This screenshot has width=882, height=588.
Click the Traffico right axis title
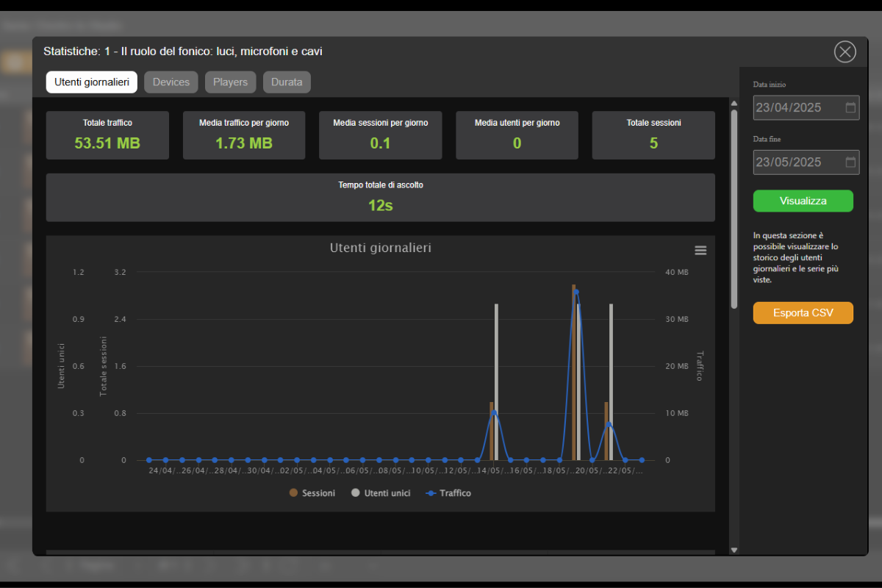[700, 365]
